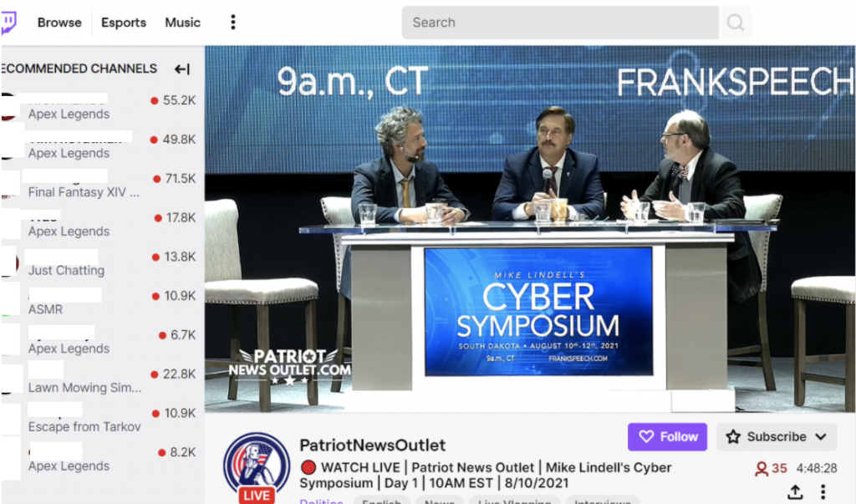The height and width of the screenshot is (504, 856).
Task: Share the stream with the upload icon
Action: point(796,492)
